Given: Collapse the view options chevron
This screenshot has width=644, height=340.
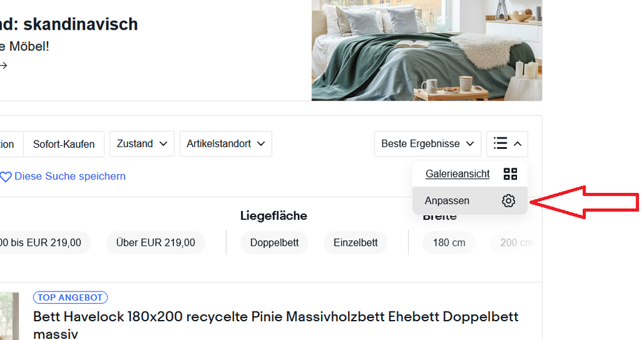Looking at the screenshot, I should 518,143.
